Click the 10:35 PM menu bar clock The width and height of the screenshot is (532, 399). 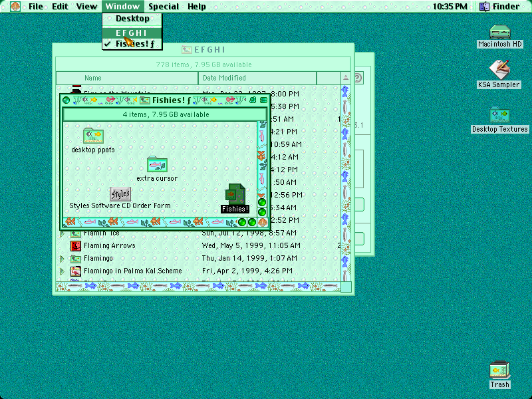coord(450,6)
